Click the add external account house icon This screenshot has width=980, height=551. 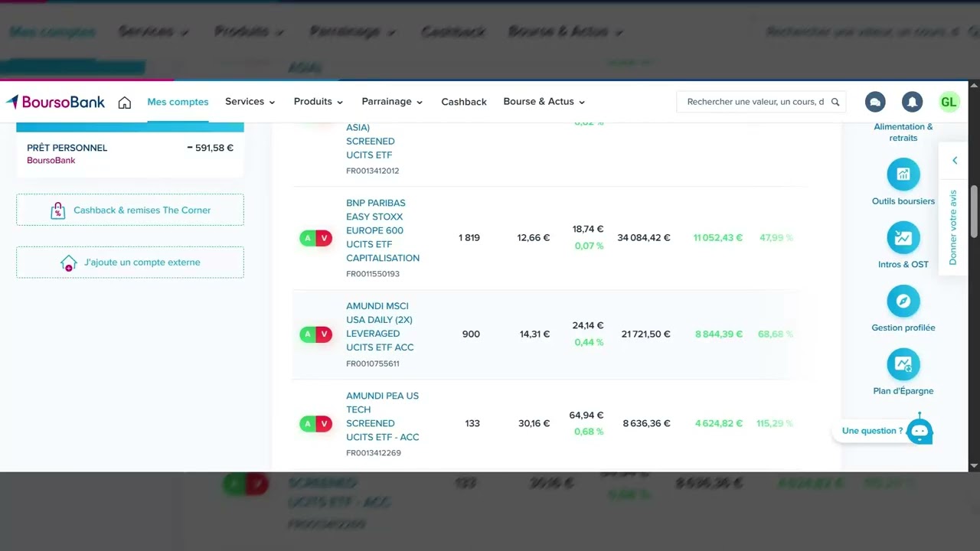[68, 262]
